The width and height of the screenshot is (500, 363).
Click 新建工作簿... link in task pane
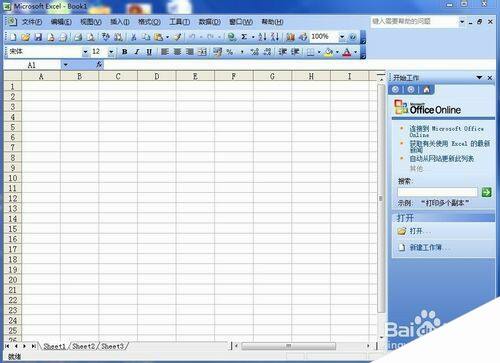(x=429, y=247)
